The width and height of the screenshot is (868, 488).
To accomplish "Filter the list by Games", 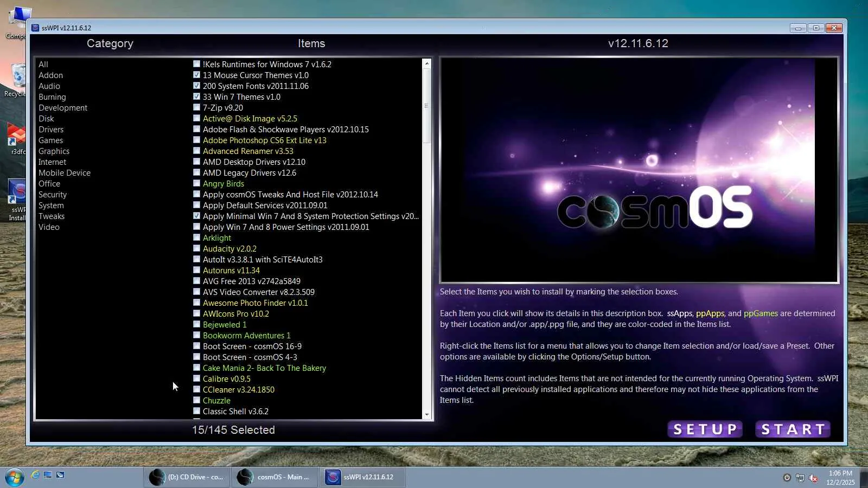I will coord(50,140).
